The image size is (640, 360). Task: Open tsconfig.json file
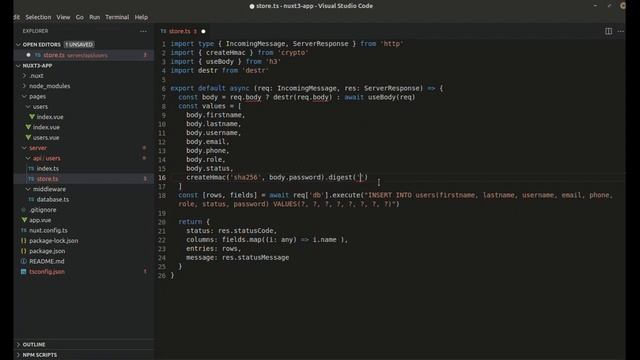pos(47,271)
